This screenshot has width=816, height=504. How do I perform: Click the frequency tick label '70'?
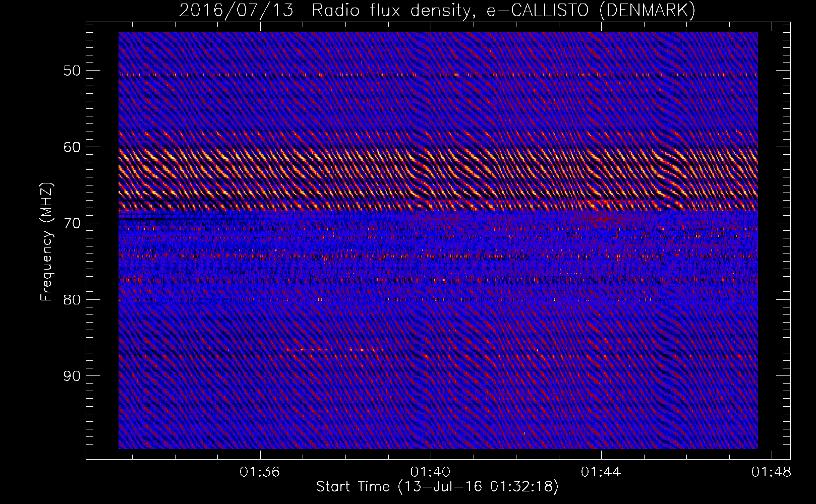(x=72, y=223)
